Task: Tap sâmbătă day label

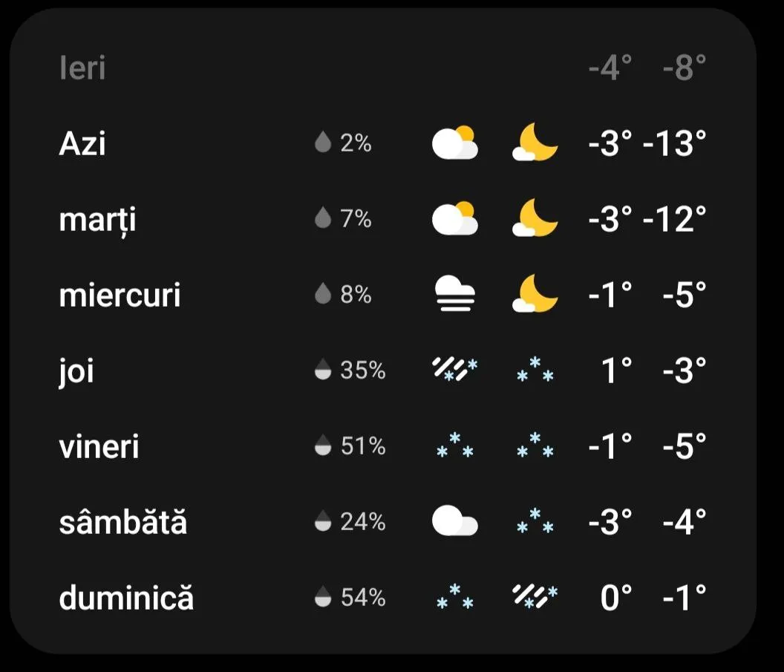Action: pos(122,523)
